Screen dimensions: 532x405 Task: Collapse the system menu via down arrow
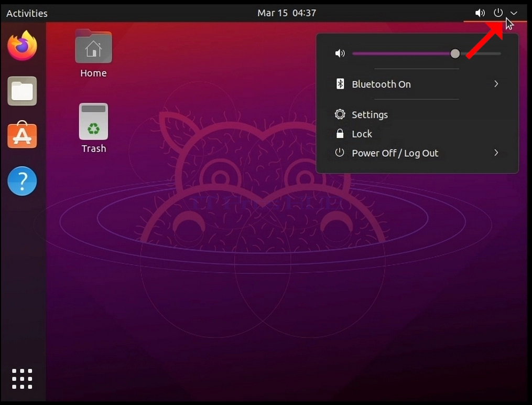pos(514,13)
